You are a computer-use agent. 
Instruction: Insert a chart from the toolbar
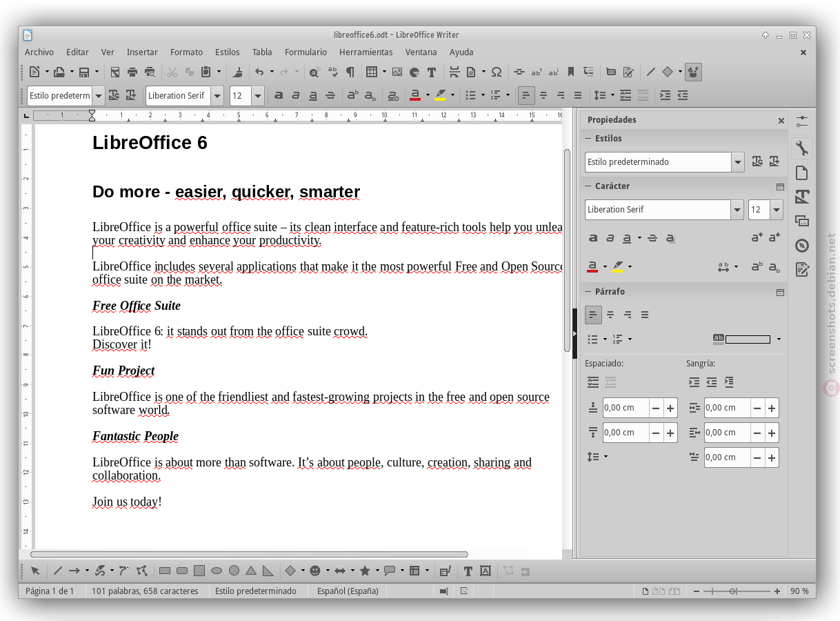pos(414,72)
